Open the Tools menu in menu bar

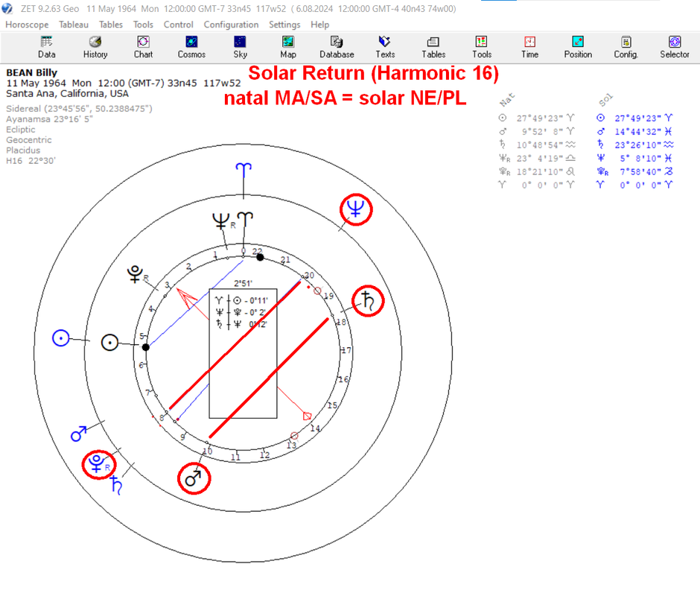click(x=143, y=25)
